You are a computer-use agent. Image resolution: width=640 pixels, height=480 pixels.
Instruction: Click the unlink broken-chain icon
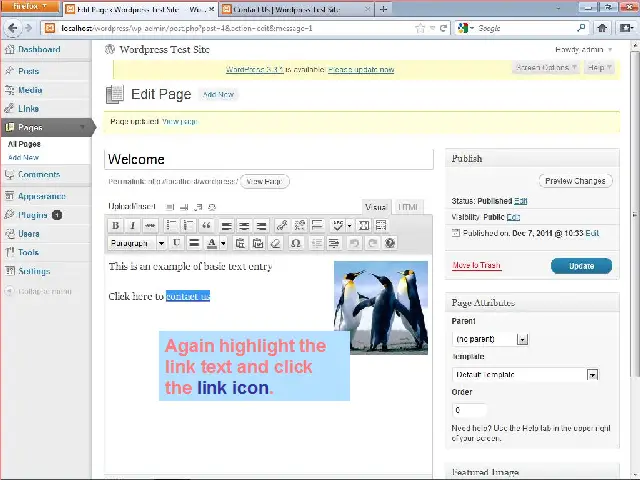(x=300, y=225)
